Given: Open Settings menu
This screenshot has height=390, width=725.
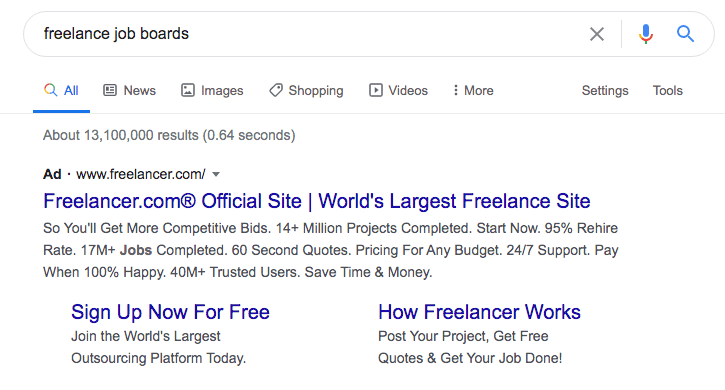Looking at the screenshot, I should 605,91.
